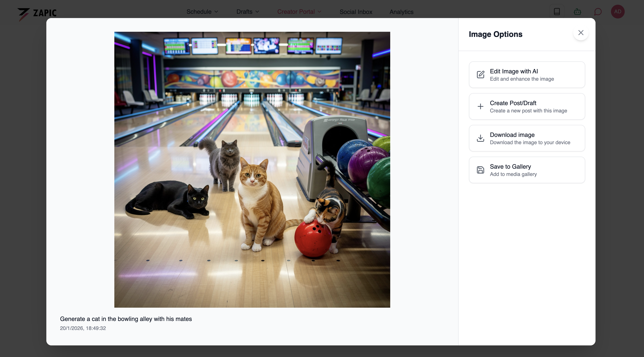The width and height of the screenshot is (644, 357).
Task: Click the pencil icon for Edit Image with AI
Action: click(480, 74)
